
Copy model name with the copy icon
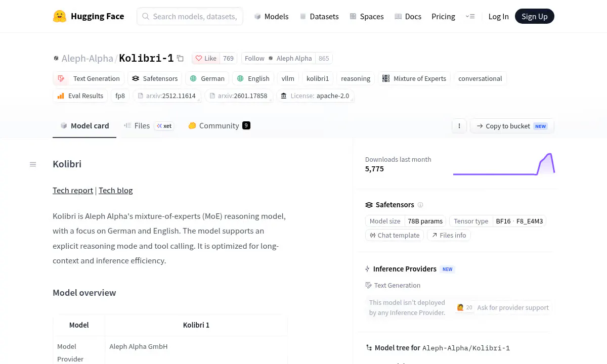(x=180, y=58)
